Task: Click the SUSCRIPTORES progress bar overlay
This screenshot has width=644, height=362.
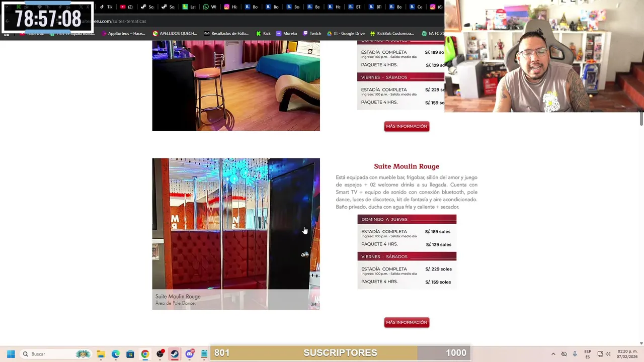Action: tap(341, 353)
